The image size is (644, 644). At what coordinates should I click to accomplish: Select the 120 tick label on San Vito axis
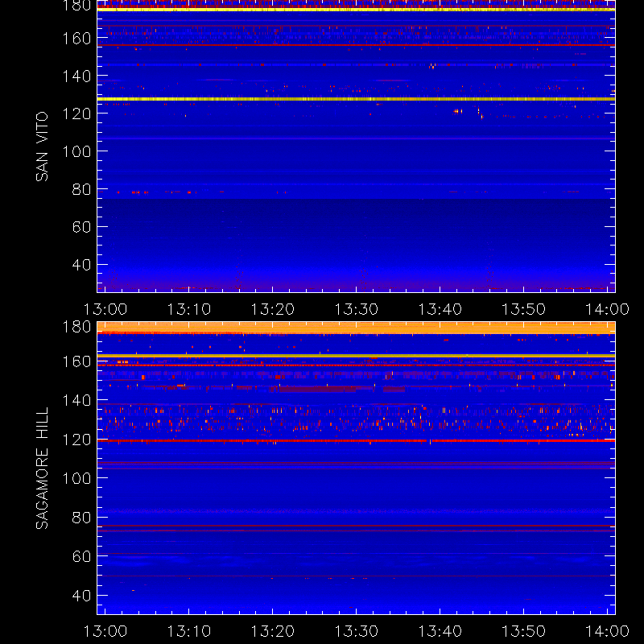tap(76, 114)
